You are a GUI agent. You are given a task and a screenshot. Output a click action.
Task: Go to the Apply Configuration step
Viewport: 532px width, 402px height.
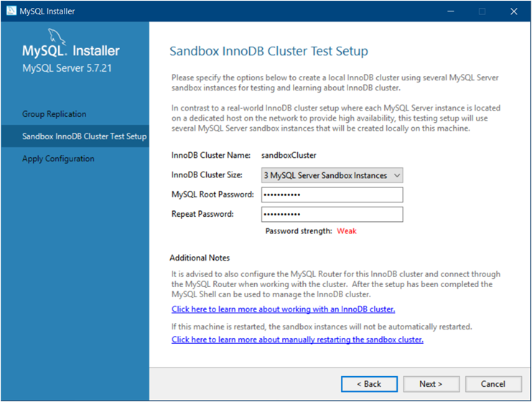coord(58,159)
